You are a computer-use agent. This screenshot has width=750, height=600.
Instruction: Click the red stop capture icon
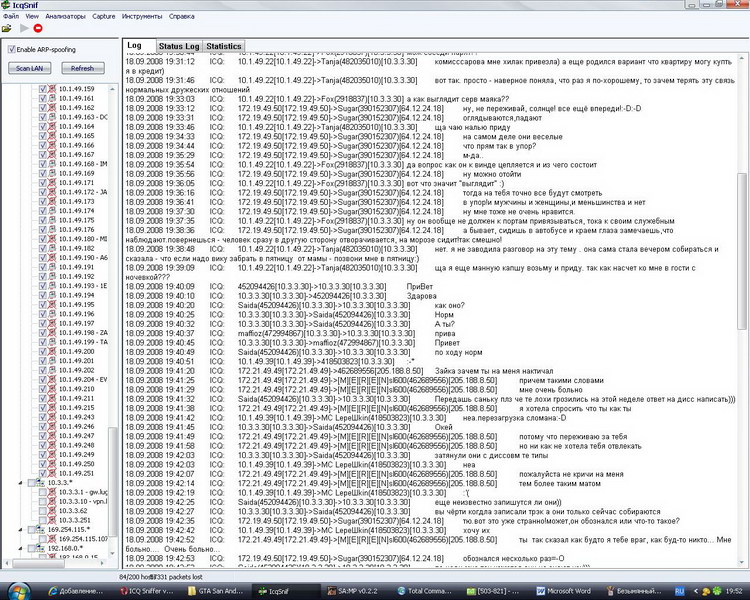tap(37, 29)
